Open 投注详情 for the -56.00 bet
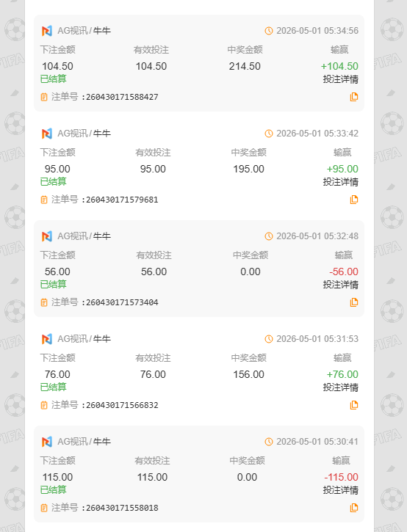 click(340, 285)
